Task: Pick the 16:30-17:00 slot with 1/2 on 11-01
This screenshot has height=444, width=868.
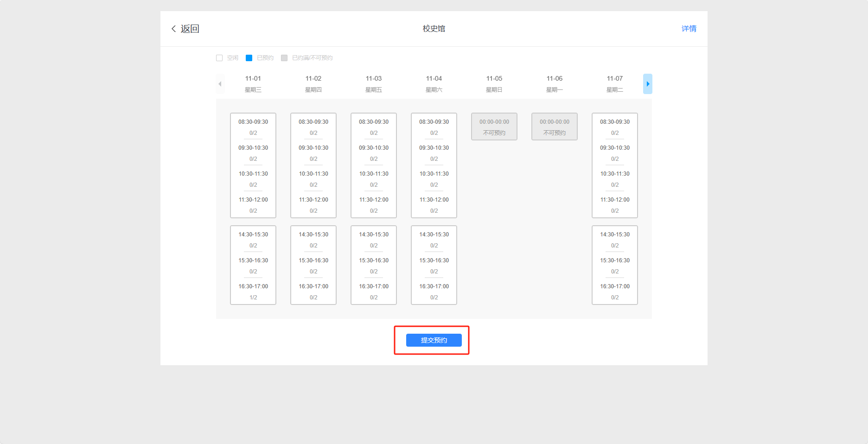Action: (x=253, y=292)
